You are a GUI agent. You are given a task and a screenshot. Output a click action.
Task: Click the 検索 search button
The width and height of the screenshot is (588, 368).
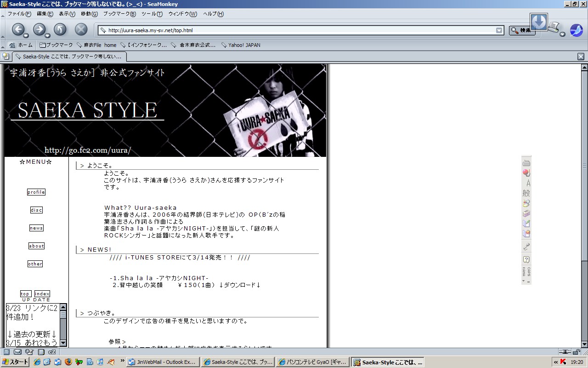pyautogui.click(x=522, y=30)
